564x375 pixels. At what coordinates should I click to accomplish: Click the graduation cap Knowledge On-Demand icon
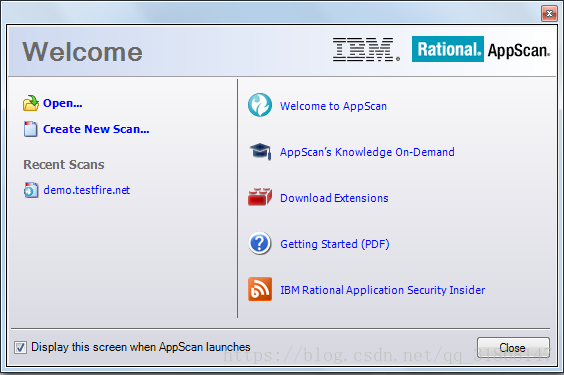(x=260, y=151)
